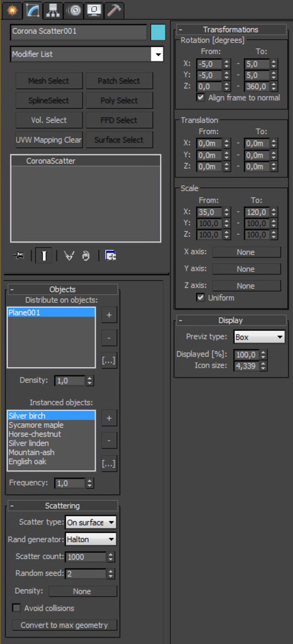
Task: Click the Pin Stack icon
Action: click(x=18, y=255)
